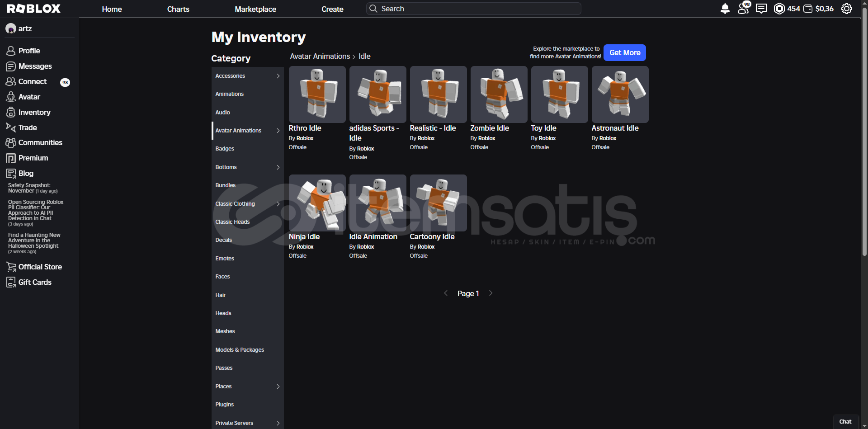Click in the Search field
This screenshot has width=868, height=429.
(x=474, y=9)
